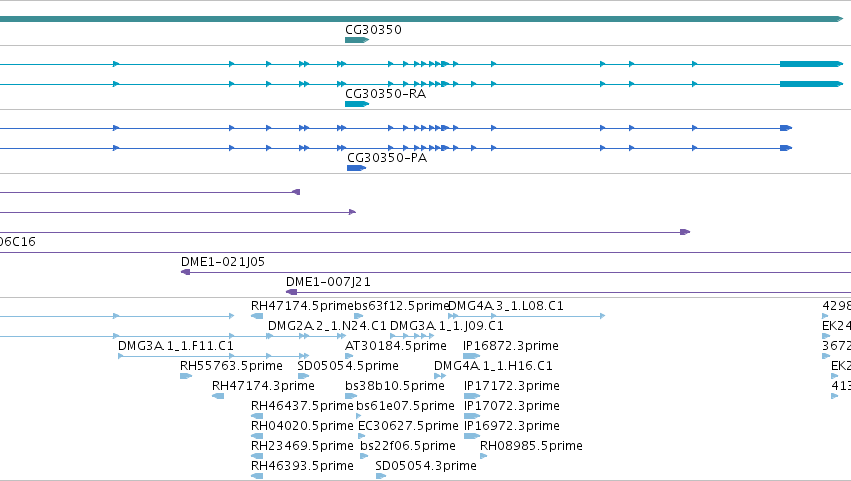Image resolution: width=851 pixels, height=481 pixels.
Task: Select the RH23469.5prime EST label
Action: pos(302,446)
